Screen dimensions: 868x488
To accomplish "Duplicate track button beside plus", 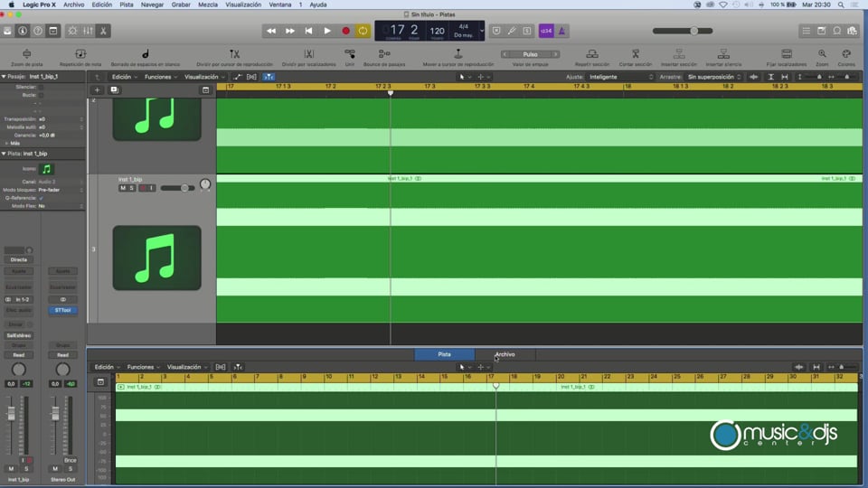I will tap(115, 89).
